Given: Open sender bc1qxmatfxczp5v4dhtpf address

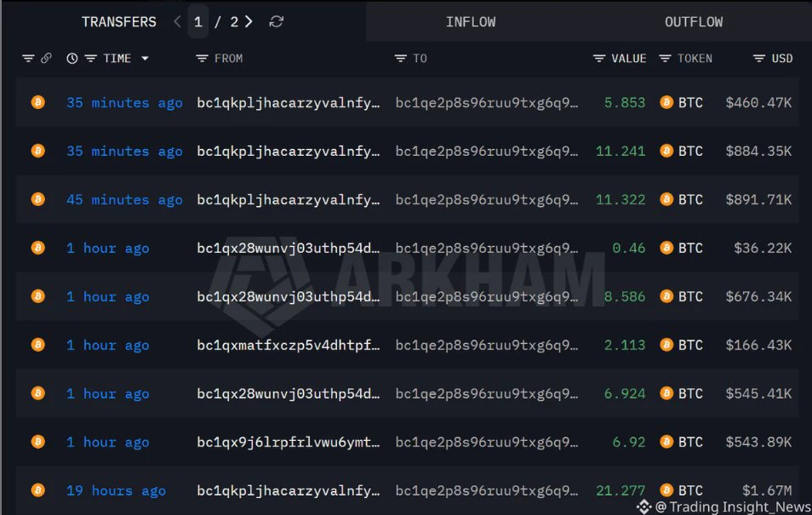Looking at the screenshot, I should (x=289, y=346).
